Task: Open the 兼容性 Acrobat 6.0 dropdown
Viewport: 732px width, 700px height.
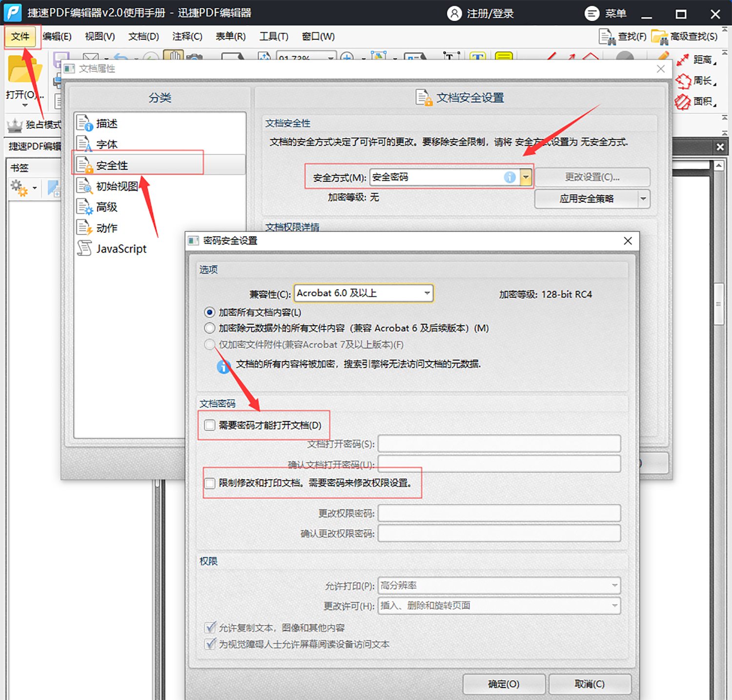Action: click(364, 293)
